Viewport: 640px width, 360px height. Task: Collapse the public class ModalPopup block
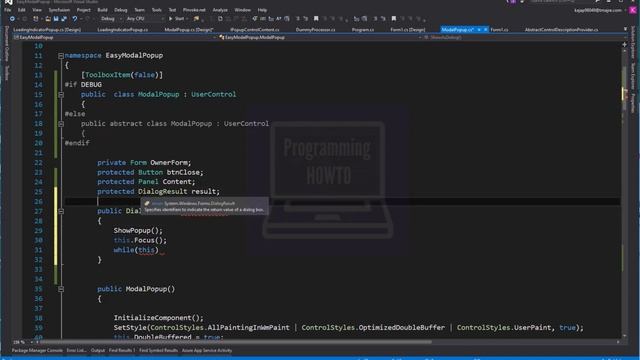click(x=61, y=94)
